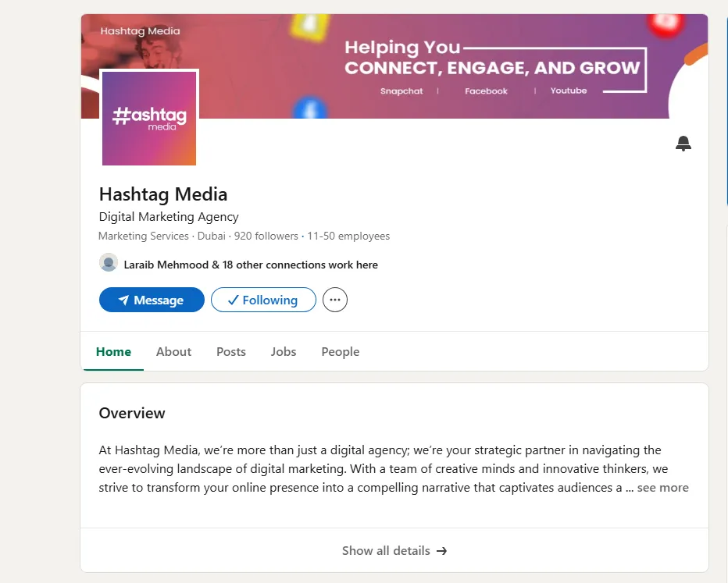Open Laraib Mehmood & 18 connections link
728x583 pixels.
pos(251,265)
